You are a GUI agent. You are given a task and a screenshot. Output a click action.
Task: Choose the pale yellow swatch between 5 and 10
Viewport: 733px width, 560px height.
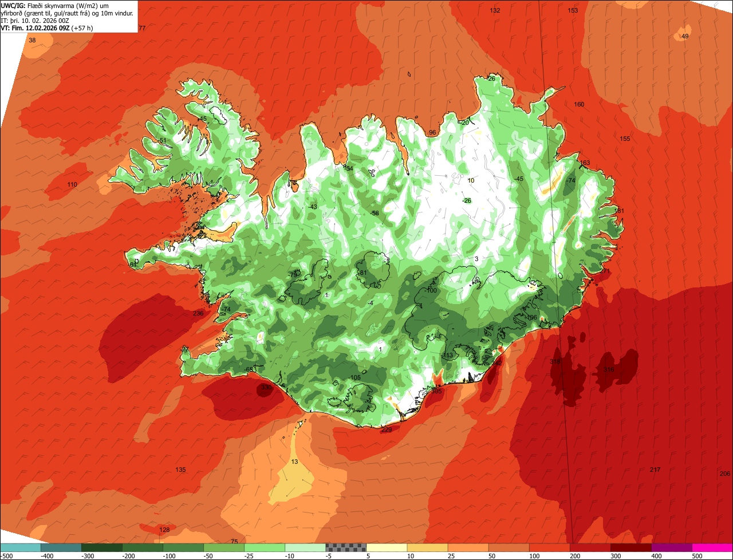point(387,547)
